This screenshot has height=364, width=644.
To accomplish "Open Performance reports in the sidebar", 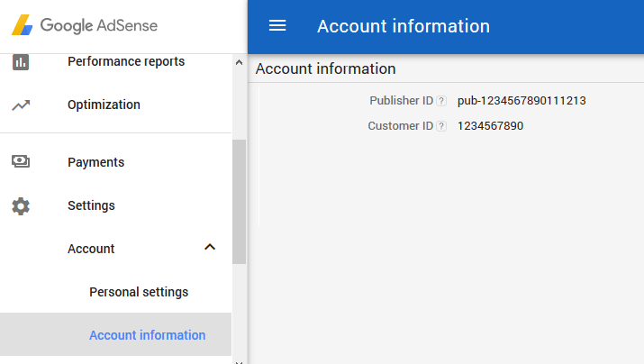I will tap(126, 61).
